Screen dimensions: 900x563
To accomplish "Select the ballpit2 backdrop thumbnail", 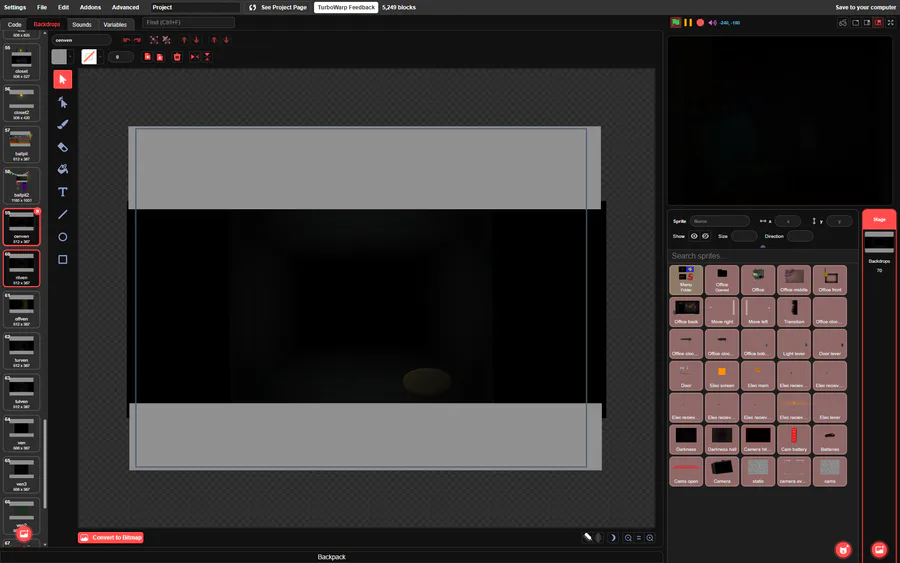I will pyautogui.click(x=21, y=185).
